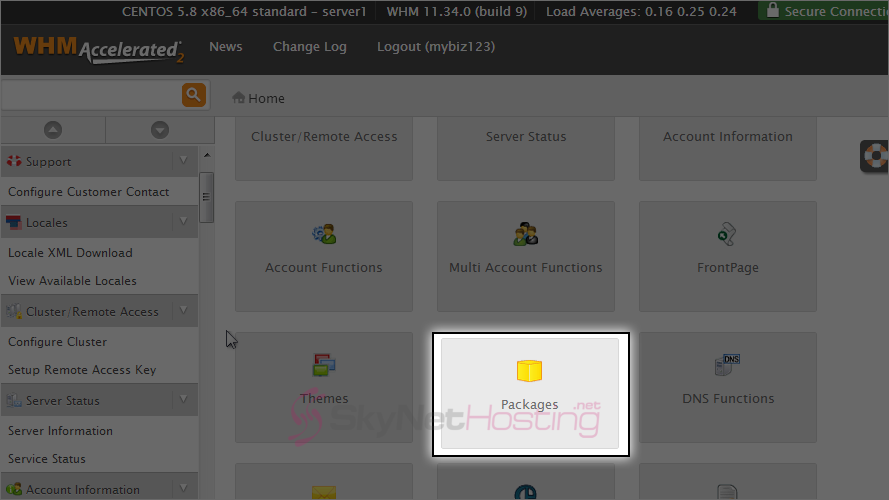Click the Cluster/Remote Access tile
Screen dimensions: 889x500
coord(324,149)
